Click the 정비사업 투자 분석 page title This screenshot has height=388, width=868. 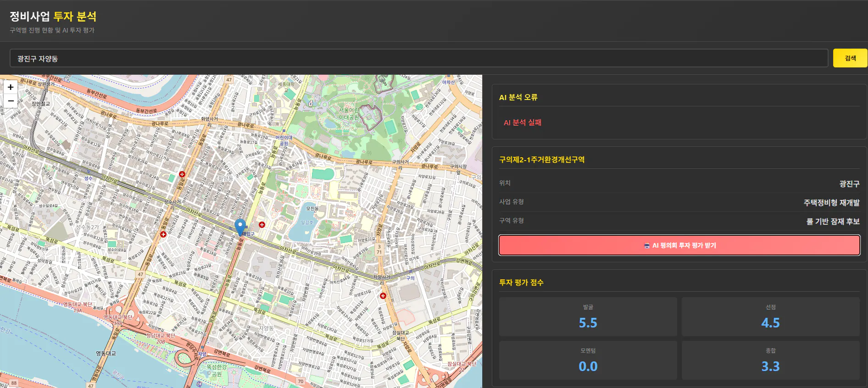(x=53, y=17)
